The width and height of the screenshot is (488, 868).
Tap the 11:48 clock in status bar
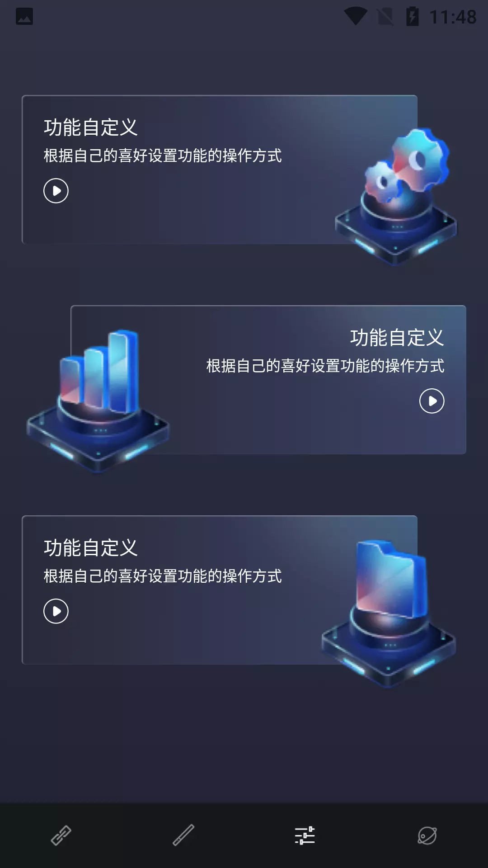click(x=453, y=17)
